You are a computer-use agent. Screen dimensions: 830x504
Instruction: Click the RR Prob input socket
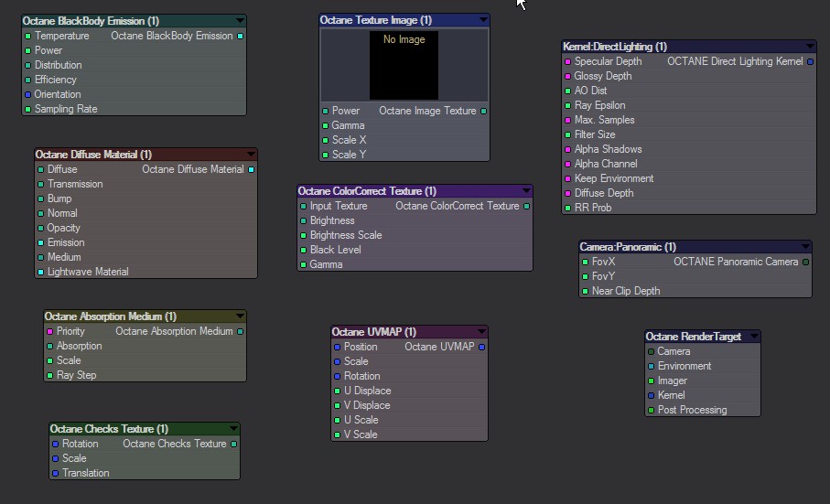tap(568, 209)
